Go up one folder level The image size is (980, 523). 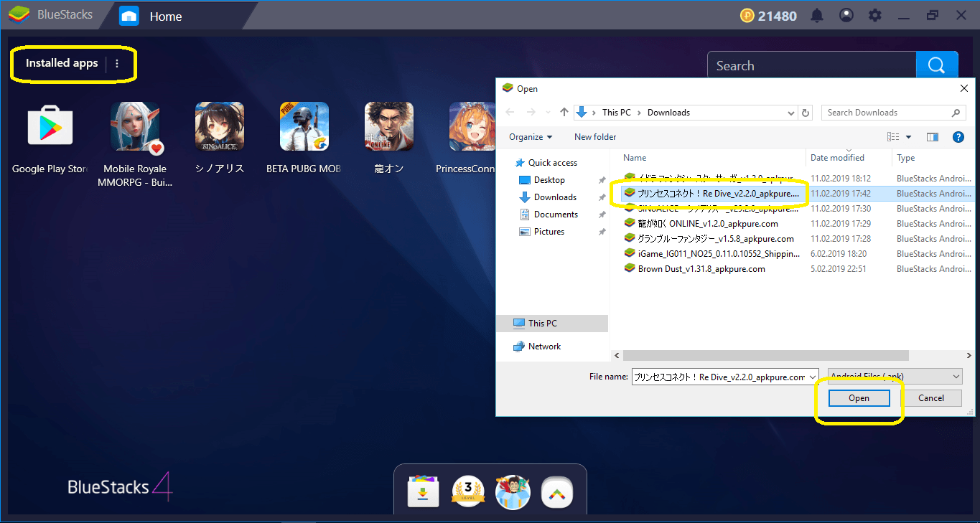point(564,113)
